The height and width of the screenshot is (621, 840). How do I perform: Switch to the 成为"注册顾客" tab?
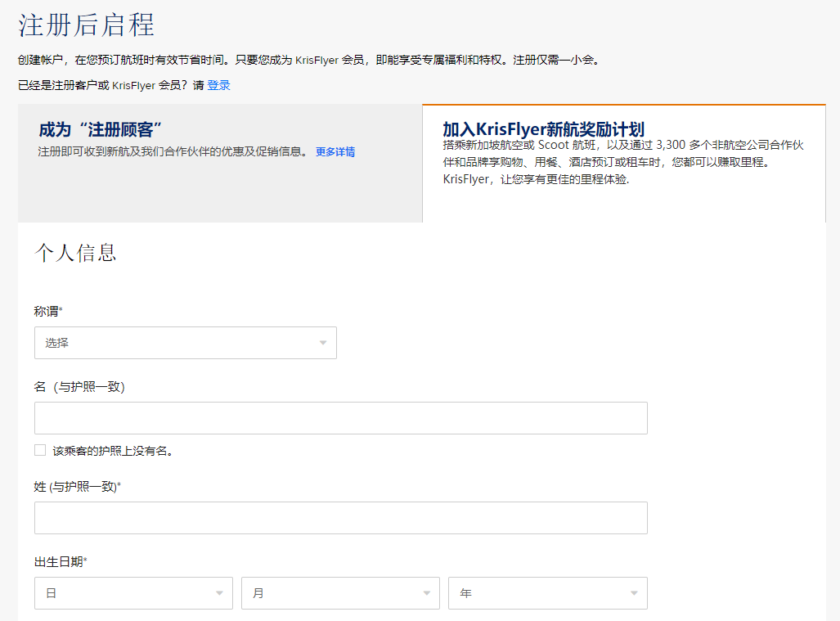pos(101,130)
